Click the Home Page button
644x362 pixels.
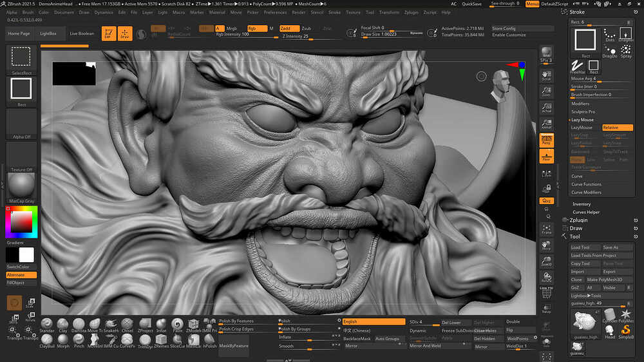[19, 33]
